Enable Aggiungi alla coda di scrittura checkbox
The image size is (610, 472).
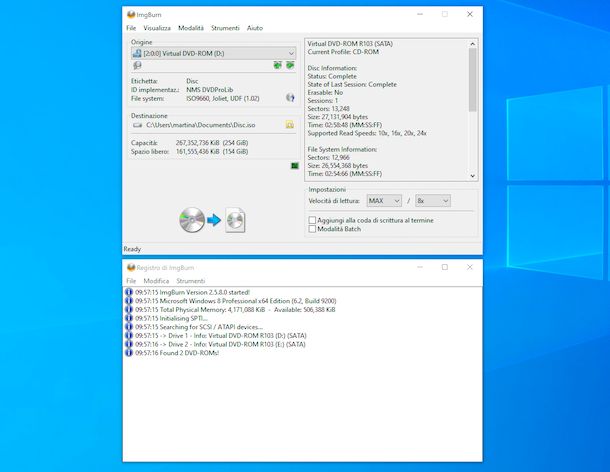coord(312,220)
